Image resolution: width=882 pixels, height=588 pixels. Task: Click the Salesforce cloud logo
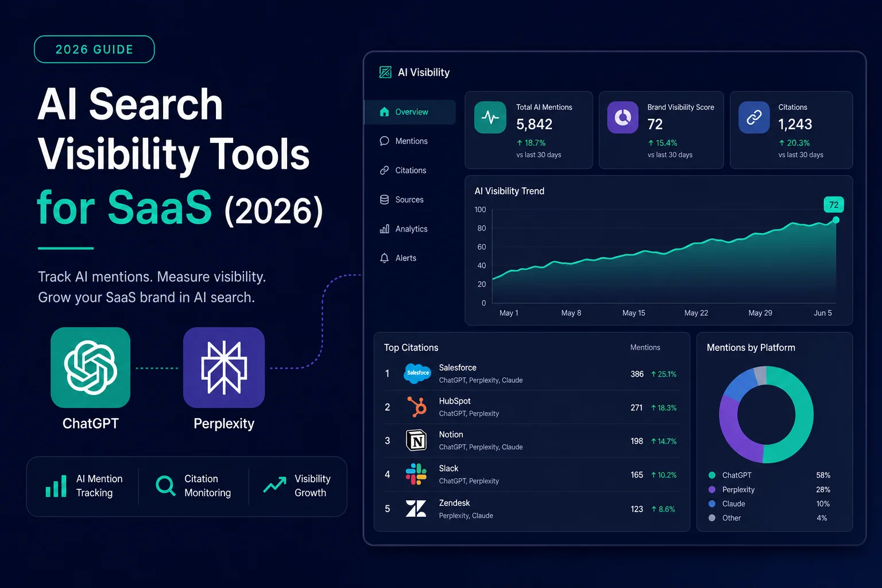tap(417, 373)
